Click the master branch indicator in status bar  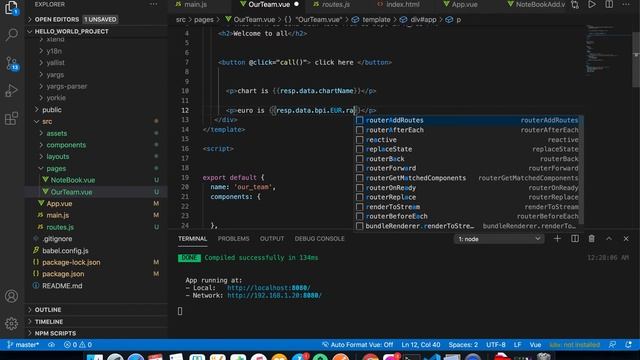click(x=23, y=344)
